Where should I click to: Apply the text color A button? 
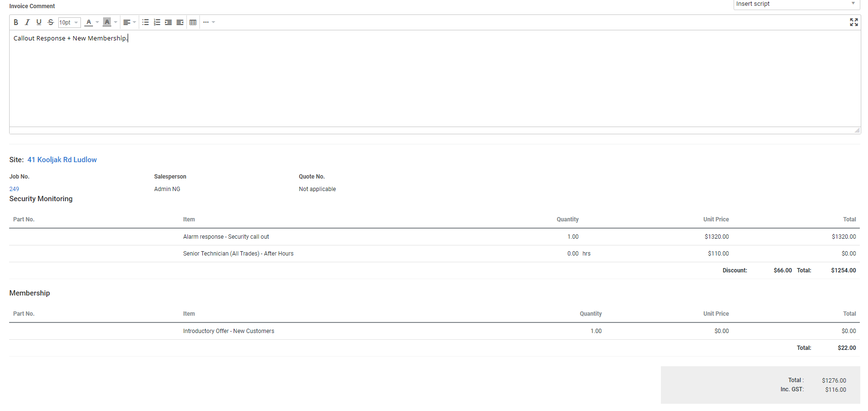pyautogui.click(x=89, y=22)
